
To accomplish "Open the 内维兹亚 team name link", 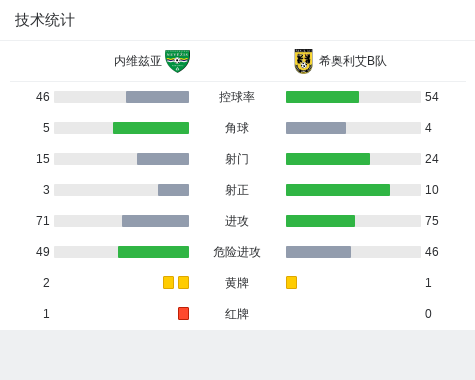I will coord(138,61).
